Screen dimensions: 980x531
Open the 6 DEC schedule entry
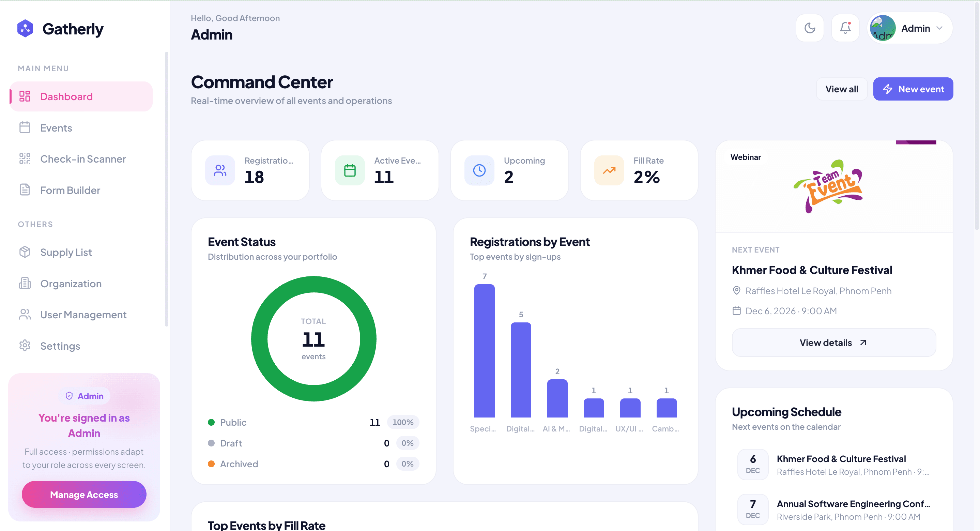[833, 465]
